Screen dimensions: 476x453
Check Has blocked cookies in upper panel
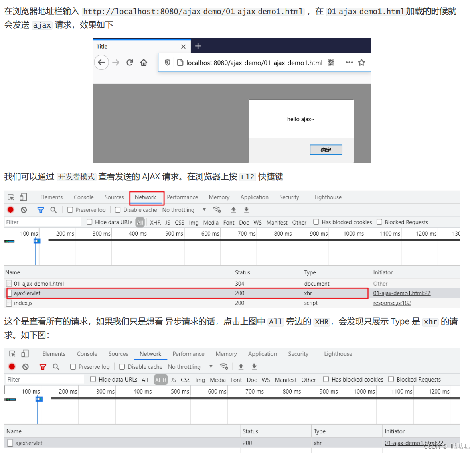point(316,222)
